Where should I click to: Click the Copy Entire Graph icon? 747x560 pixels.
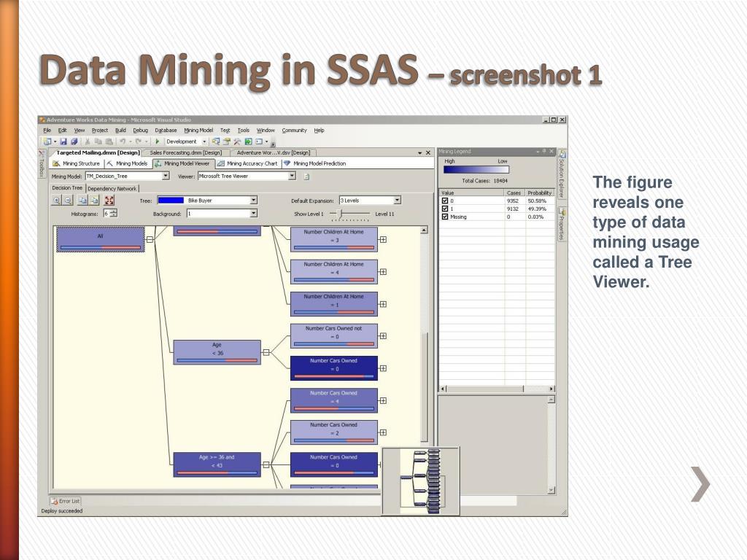tap(94, 201)
